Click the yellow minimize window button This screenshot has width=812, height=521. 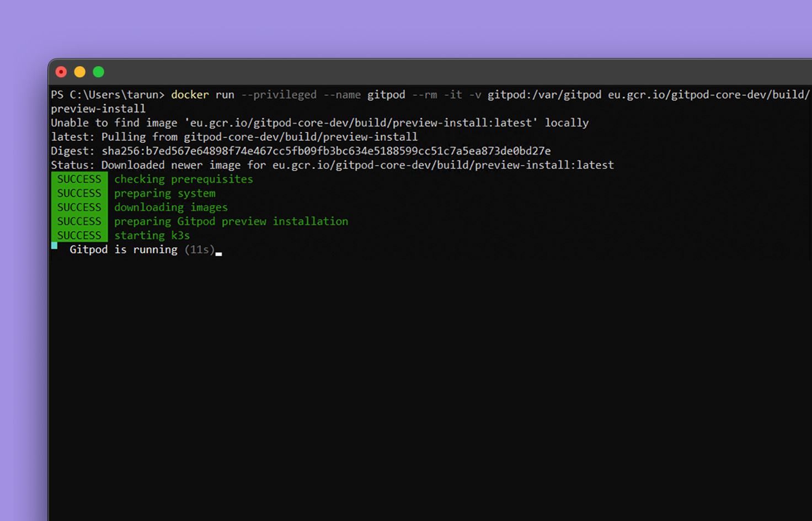pos(80,72)
